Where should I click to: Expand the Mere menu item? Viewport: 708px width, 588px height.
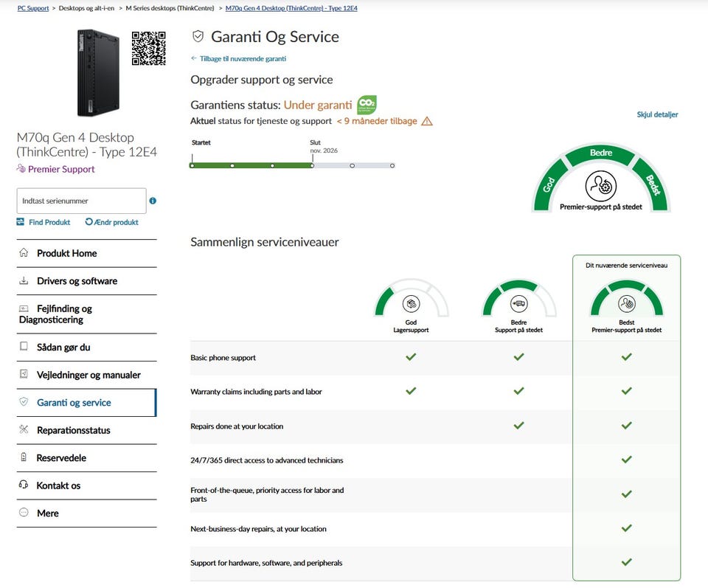click(47, 513)
